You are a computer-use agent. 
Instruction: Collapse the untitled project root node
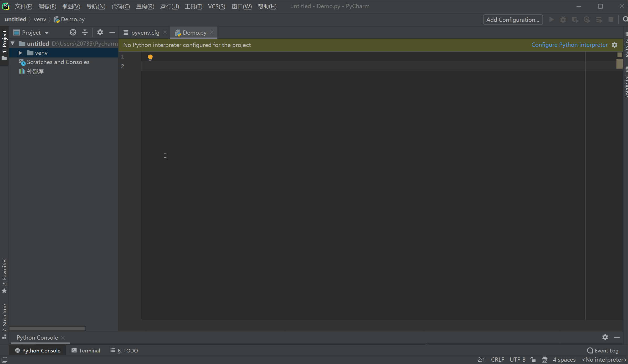pyautogui.click(x=12, y=44)
